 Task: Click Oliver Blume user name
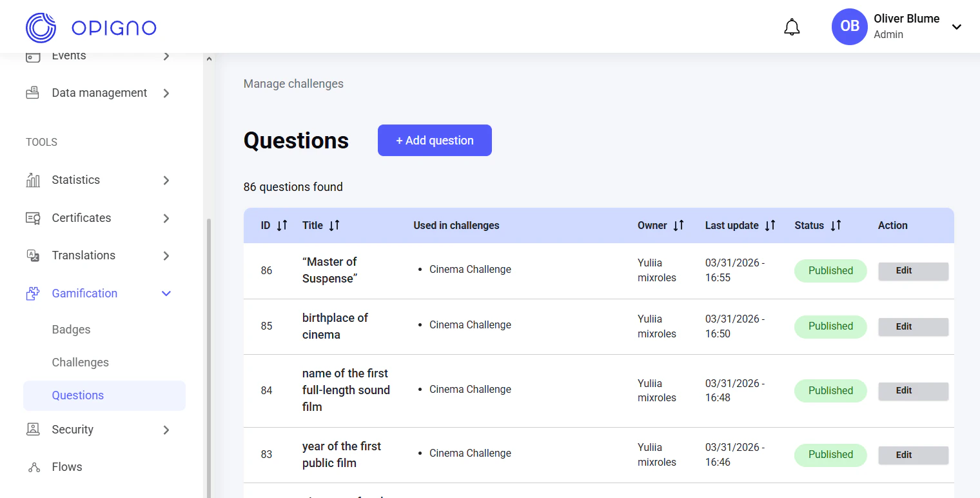tap(906, 19)
